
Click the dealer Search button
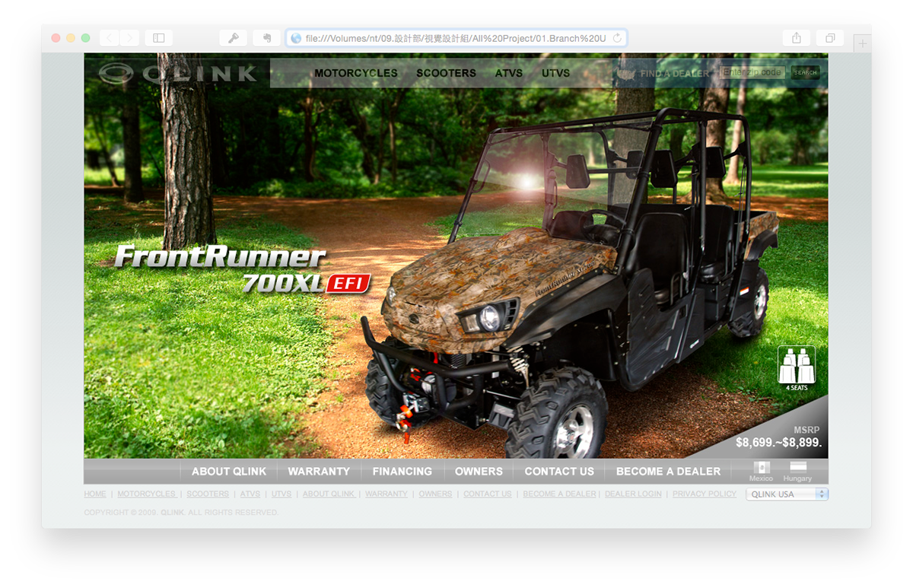805,73
